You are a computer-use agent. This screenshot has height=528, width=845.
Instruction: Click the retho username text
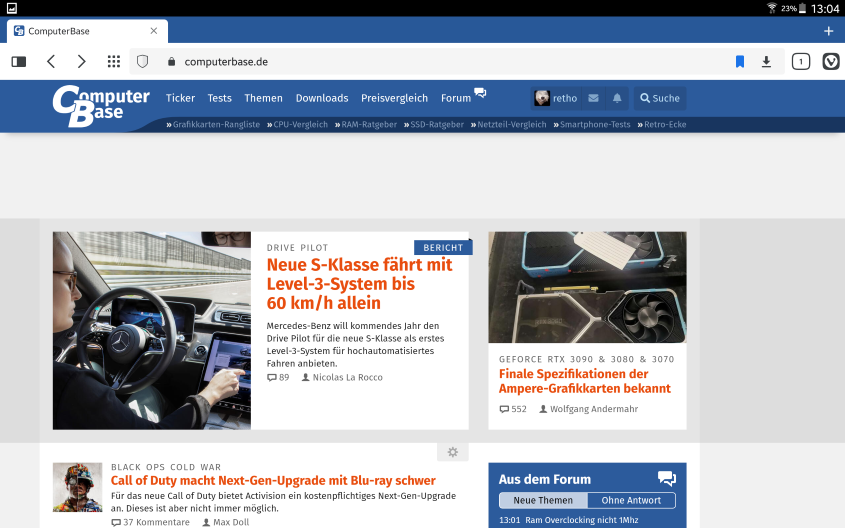565,98
